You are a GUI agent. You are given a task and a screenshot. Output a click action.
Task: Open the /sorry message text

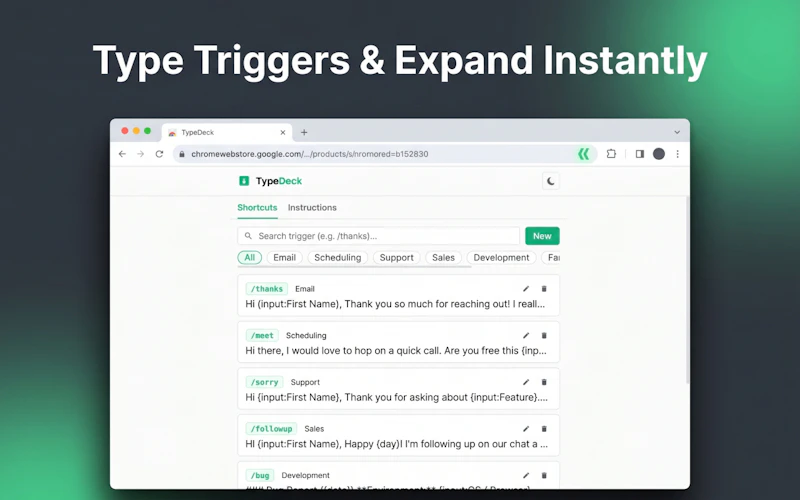coord(396,397)
